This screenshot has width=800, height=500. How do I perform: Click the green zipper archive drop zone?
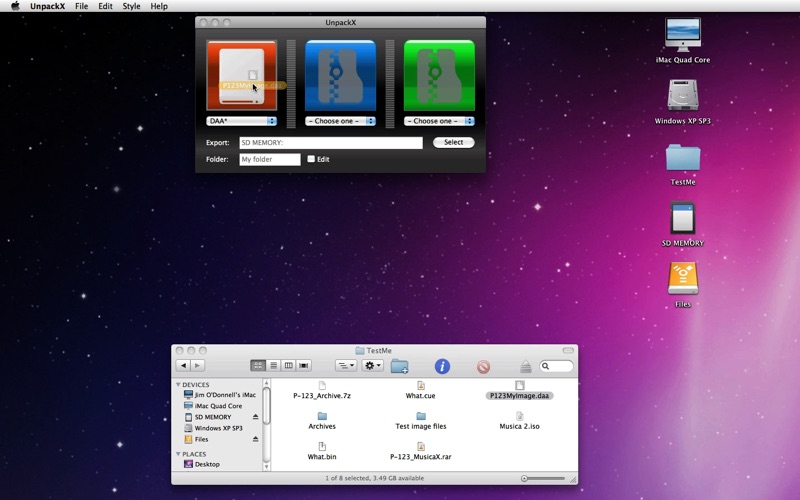(x=439, y=75)
